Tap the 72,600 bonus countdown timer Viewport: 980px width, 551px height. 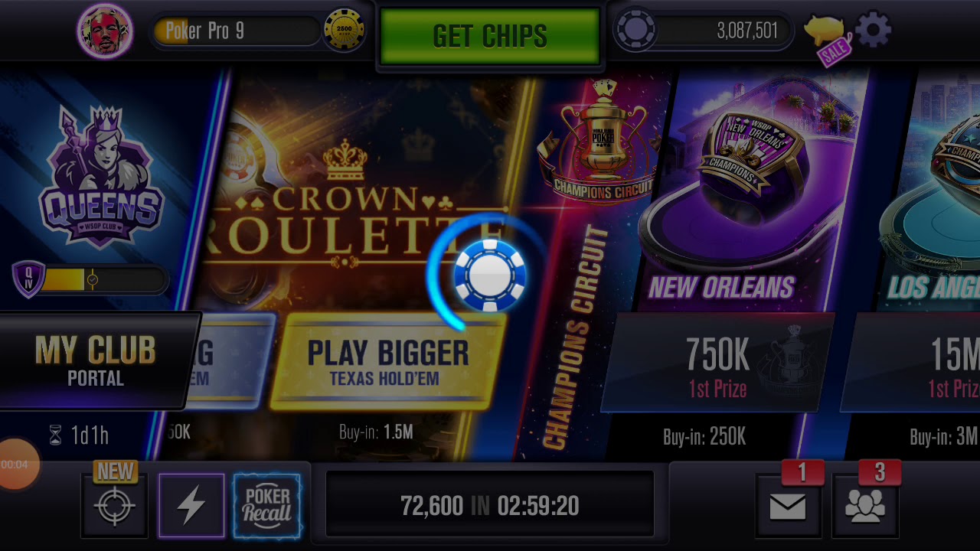(x=490, y=506)
